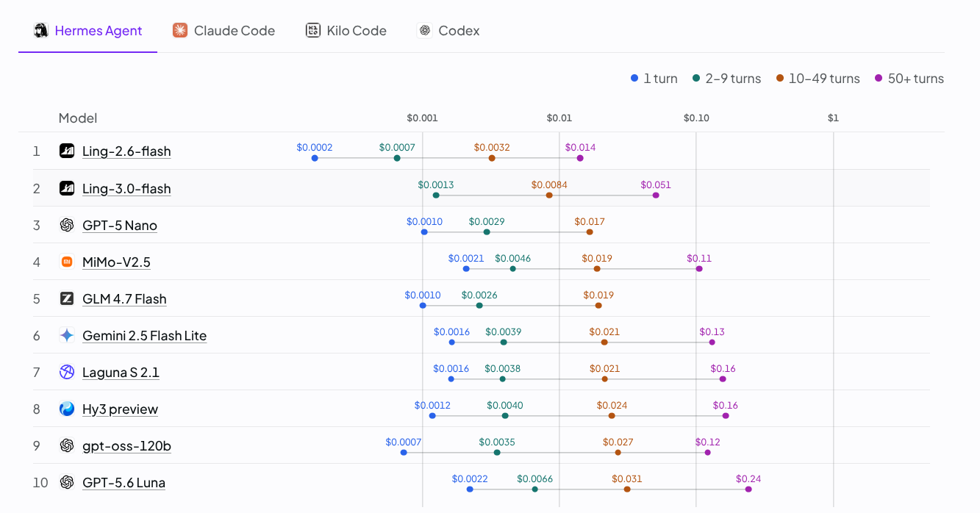
Task: Select Gemini 2.5 Flash Lite $0.0039 green point
Action: (504, 342)
